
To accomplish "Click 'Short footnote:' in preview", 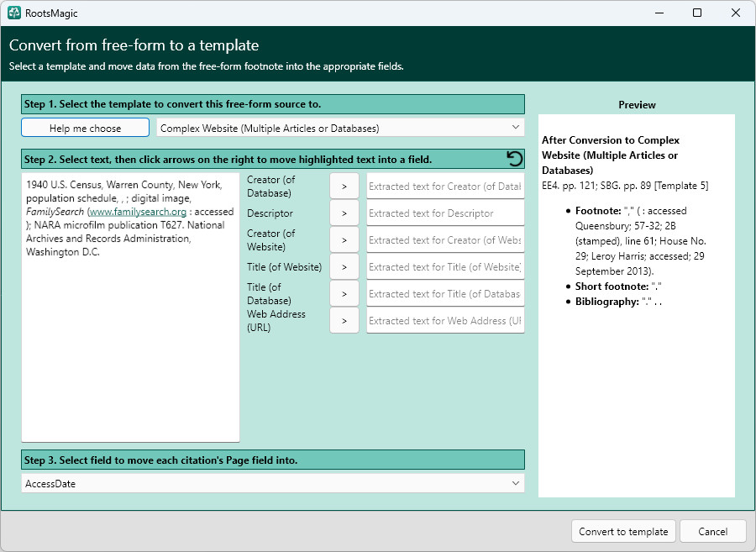I will [612, 287].
